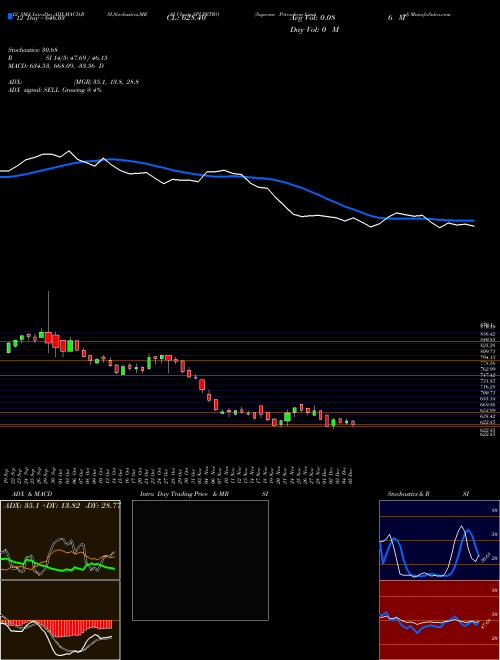Viewport: 500px width, 660px height.
Task: Open the MACD histogram chart with red bars
Action: click(60, 620)
